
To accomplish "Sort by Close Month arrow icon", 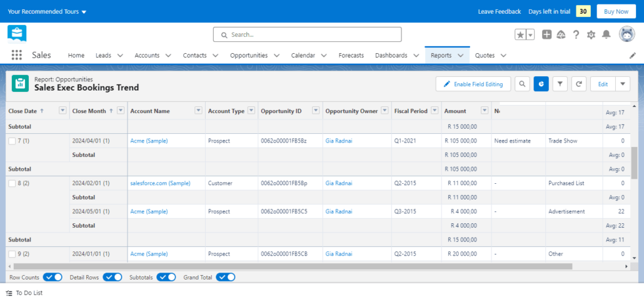I will [x=111, y=111].
